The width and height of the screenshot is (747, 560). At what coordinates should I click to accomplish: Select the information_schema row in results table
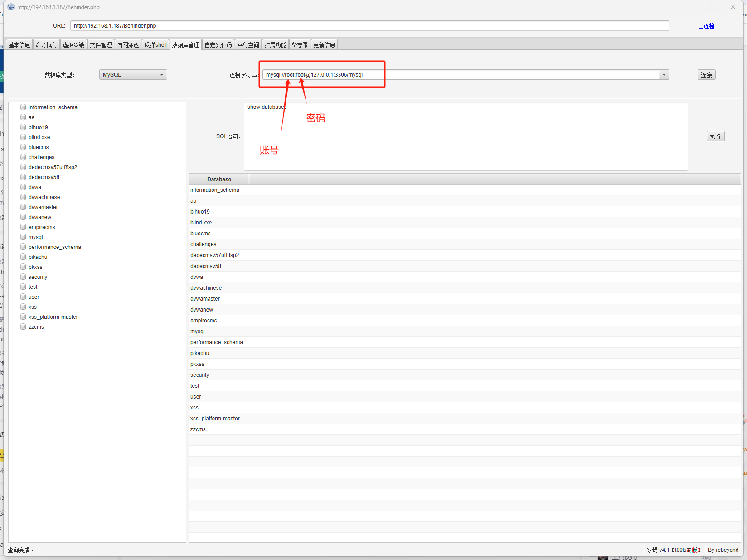(x=465, y=190)
